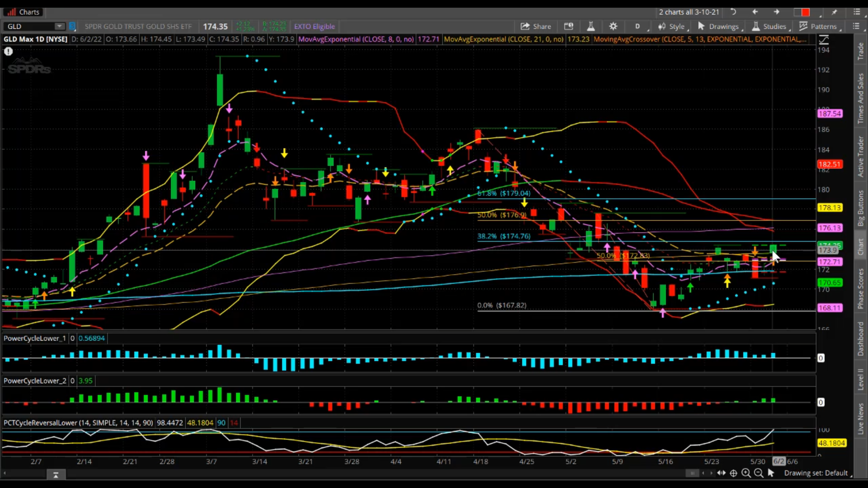
Task: Open the Dashboard sidebar tab
Action: [860, 339]
